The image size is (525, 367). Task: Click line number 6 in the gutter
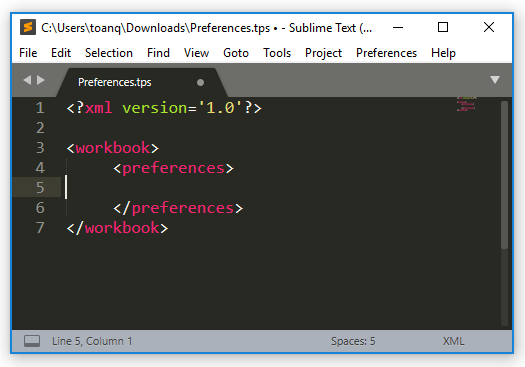(x=40, y=208)
